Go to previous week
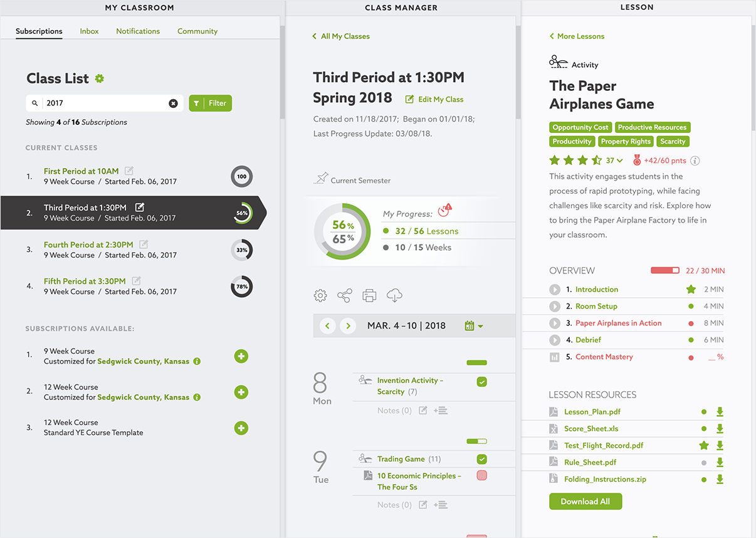The image size is (756, 538). point(327,325)
